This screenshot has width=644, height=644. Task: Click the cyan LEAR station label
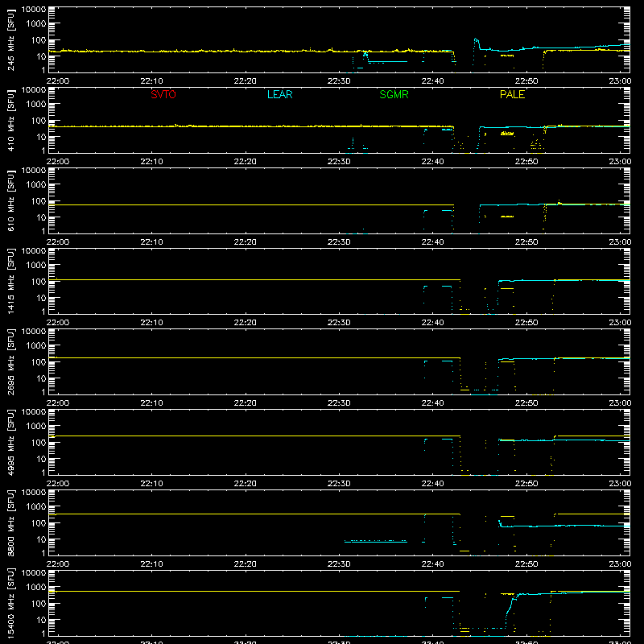(279, 94)
